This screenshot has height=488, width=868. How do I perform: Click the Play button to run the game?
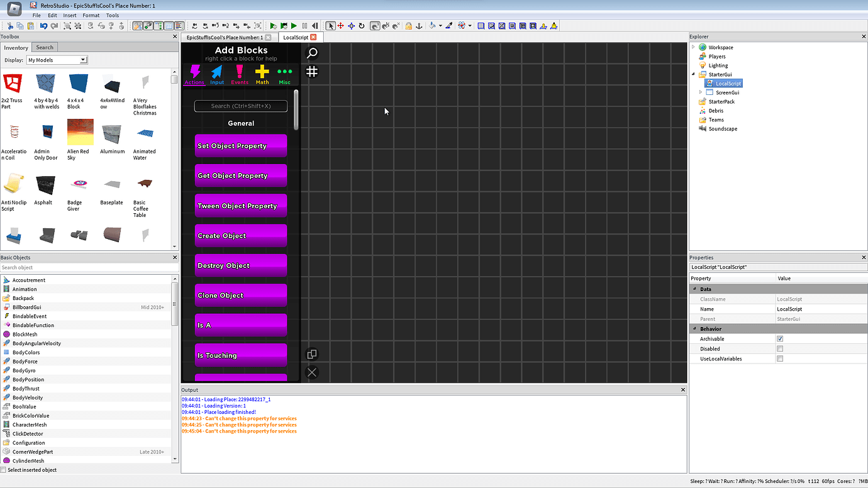tap(272, 26)
